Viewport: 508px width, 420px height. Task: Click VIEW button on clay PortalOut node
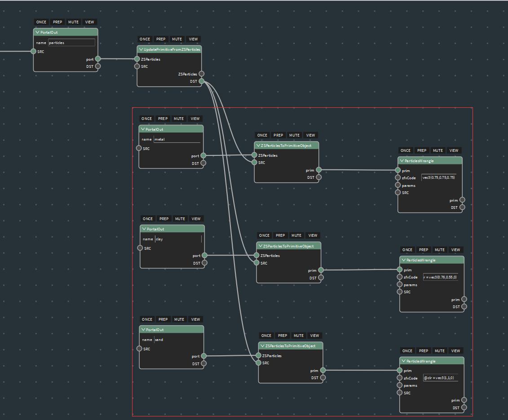pyautogui.click(x=196, y=219)
